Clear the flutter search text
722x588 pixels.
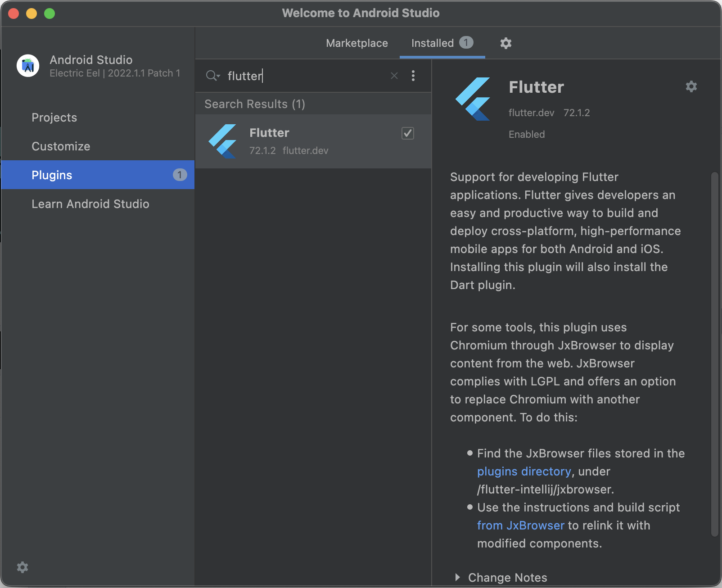pyautogui.click(x=394, y=76)
